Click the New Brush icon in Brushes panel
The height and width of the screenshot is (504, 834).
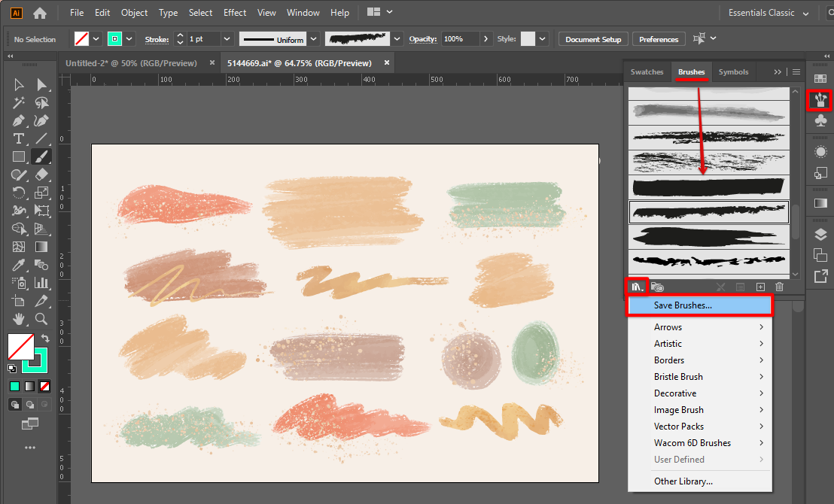coord(760,287)
